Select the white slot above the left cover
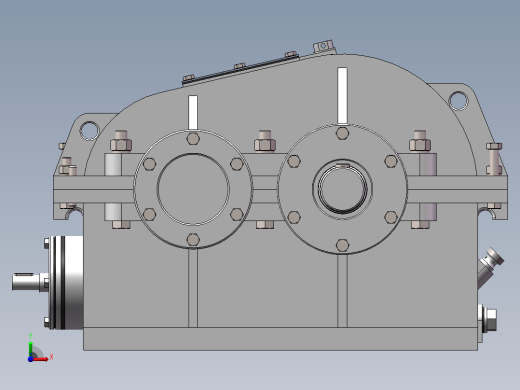Screen dimensions: 520x390 [x=193, y=112]
